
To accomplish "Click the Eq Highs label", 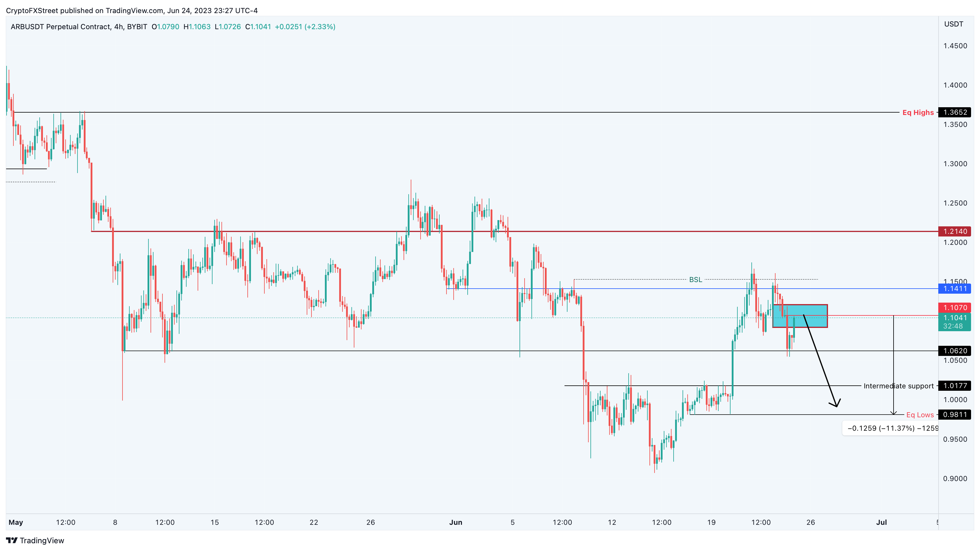I will 918,112.
